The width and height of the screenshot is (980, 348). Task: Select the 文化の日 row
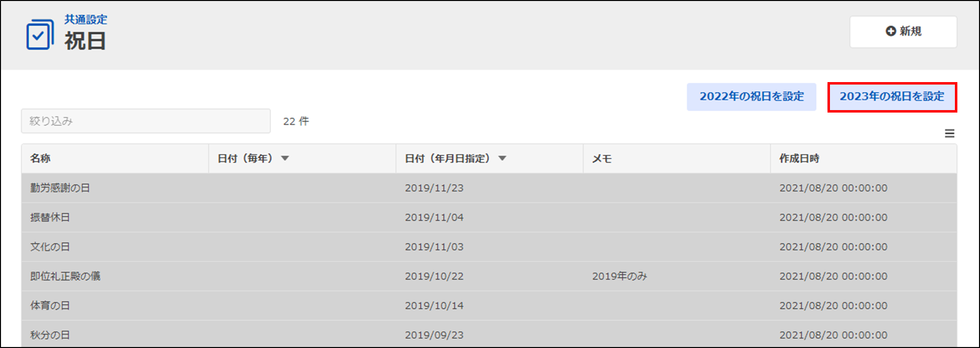pyautogui.click(x=50, y=247)
